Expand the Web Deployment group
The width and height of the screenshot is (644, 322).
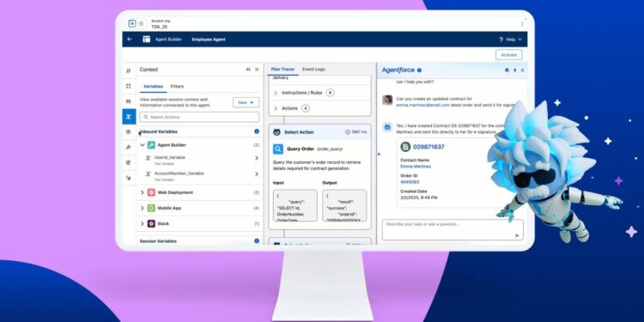coord(142,192)
